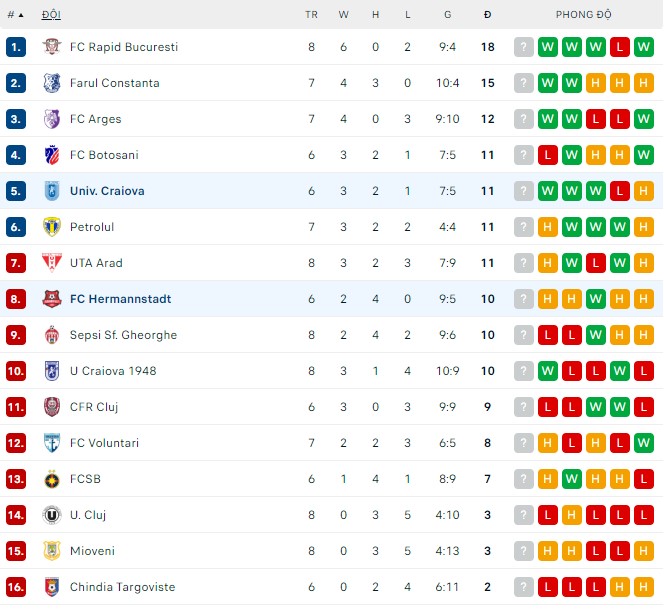The height and width of the screenshot is (609, 664).
Task: Click the red position 16 rank badge
Action: coord(15,587)
